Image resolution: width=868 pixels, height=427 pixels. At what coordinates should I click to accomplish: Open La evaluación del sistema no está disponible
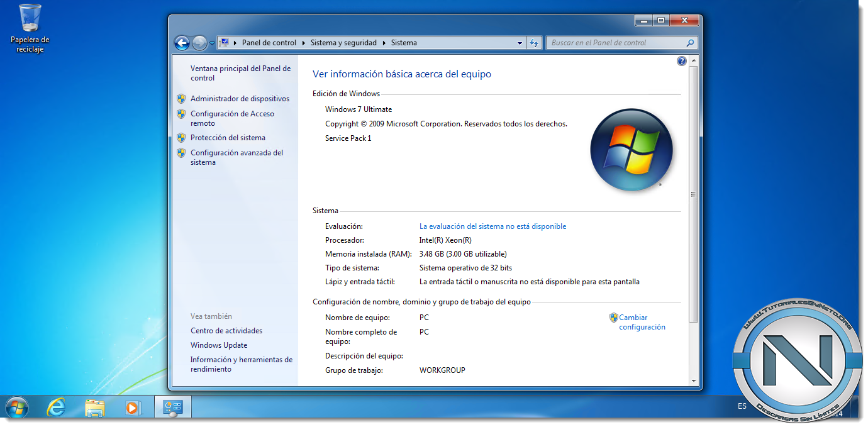[x=492, y=226]
